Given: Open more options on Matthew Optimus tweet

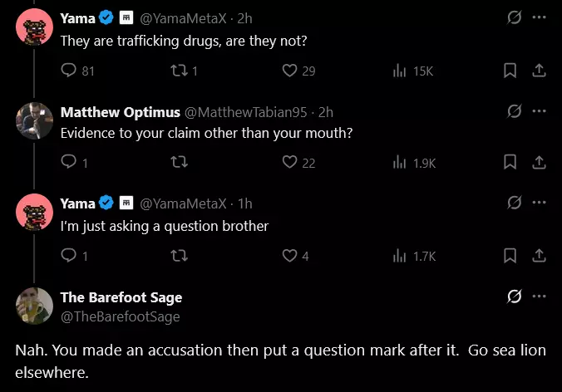Looking at the screenshot, I should coord(539,111).
